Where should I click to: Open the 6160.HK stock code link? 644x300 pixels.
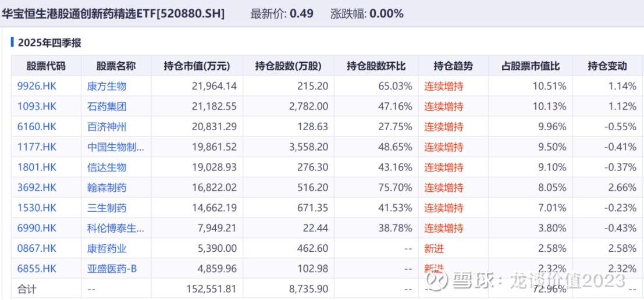[37, 127]
